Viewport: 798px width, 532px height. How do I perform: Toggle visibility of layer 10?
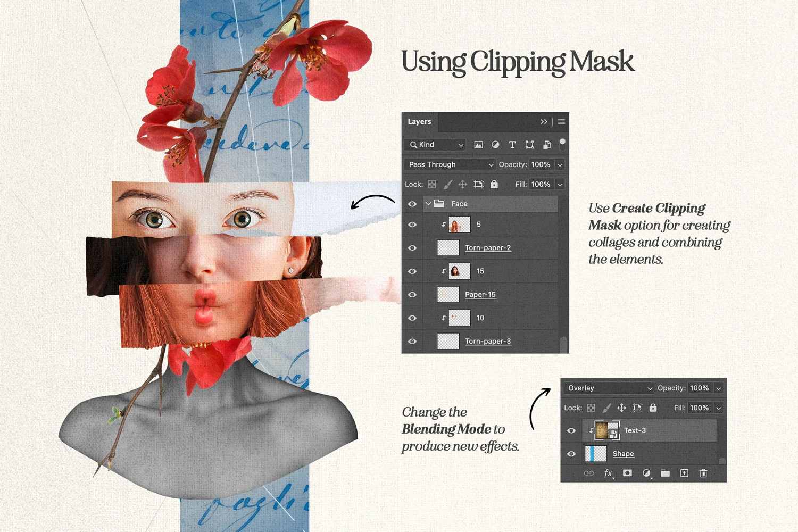[412, 318]
